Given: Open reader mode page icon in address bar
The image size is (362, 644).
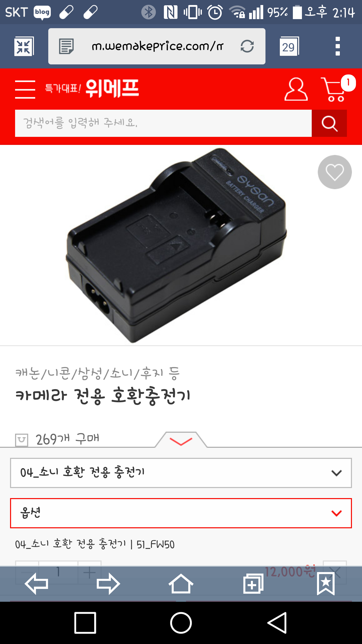Looking at the screenshot, I should (66, 46).
